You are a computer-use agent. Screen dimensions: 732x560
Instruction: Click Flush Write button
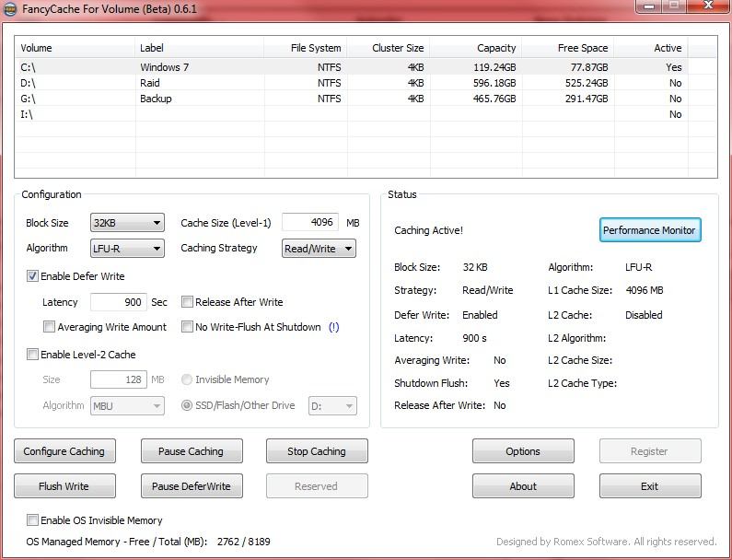coord(64,486)
